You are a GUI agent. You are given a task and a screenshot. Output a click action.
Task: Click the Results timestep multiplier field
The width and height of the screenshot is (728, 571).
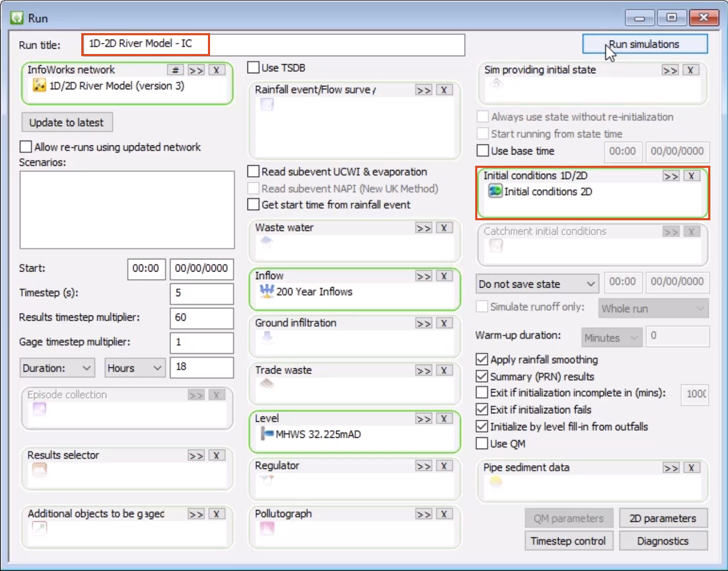tap(202, 318)
